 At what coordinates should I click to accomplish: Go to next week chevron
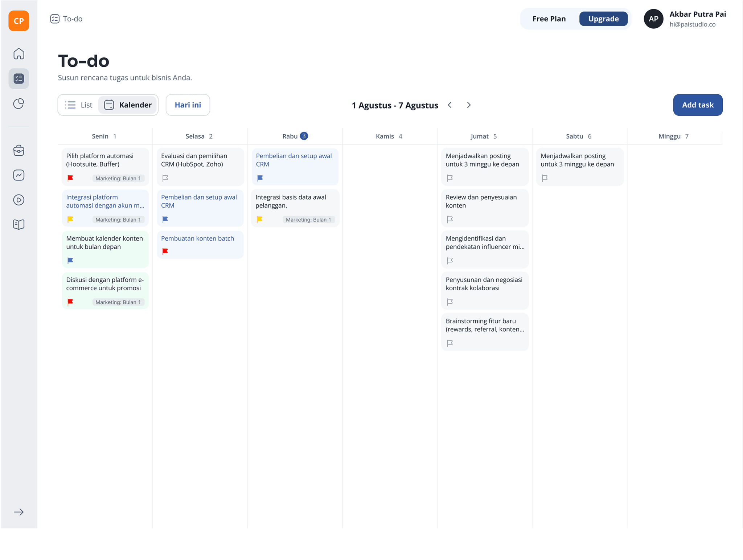click(469, 105)
